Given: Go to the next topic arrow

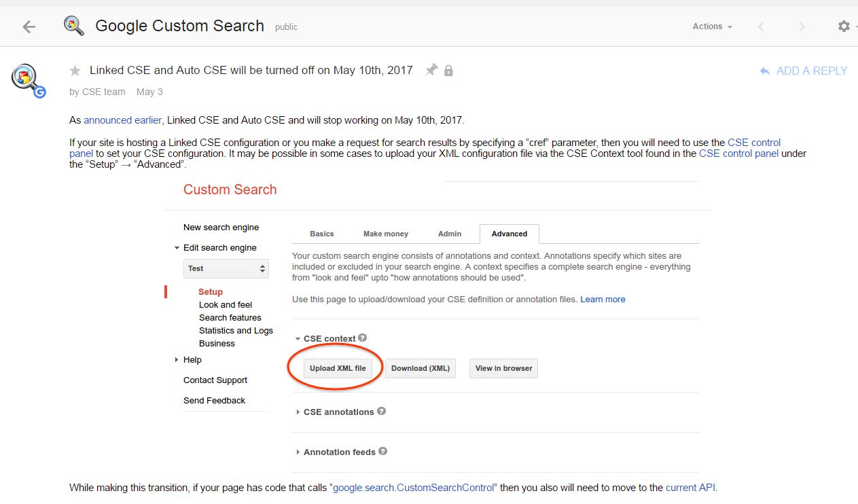Looking at the screenshot, I should [x=802, y=26].
